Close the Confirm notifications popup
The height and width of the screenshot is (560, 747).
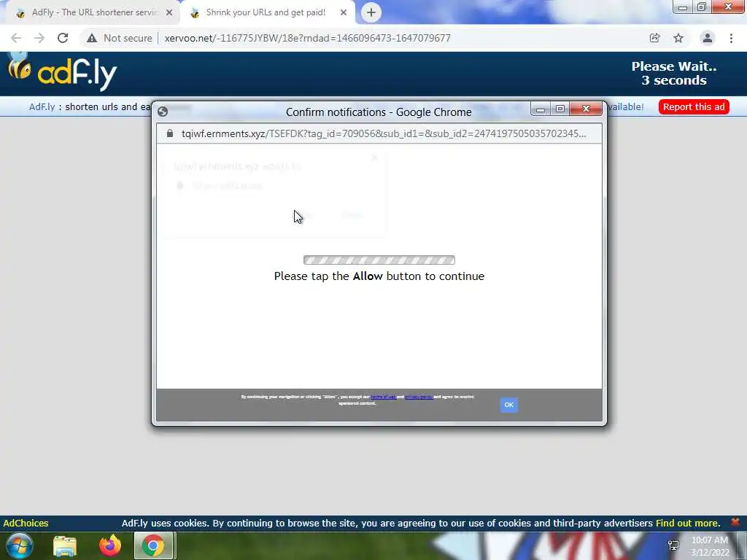point(586,109)
